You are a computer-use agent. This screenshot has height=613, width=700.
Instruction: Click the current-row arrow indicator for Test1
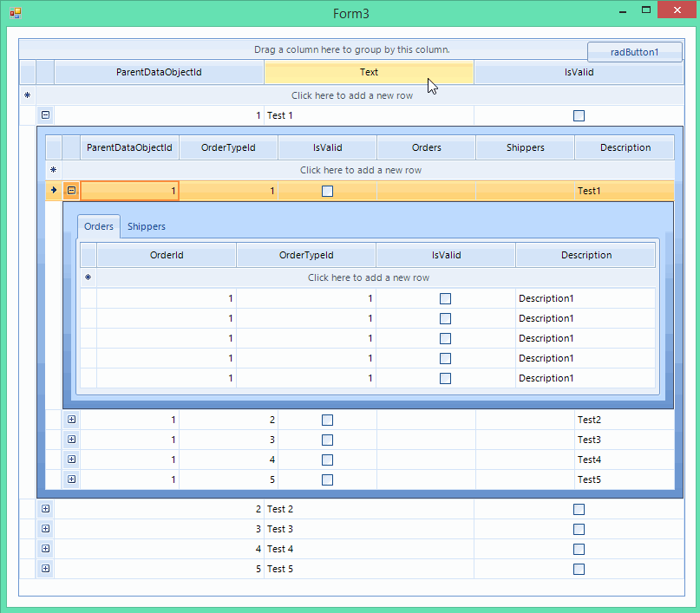(x=54, y=190)
